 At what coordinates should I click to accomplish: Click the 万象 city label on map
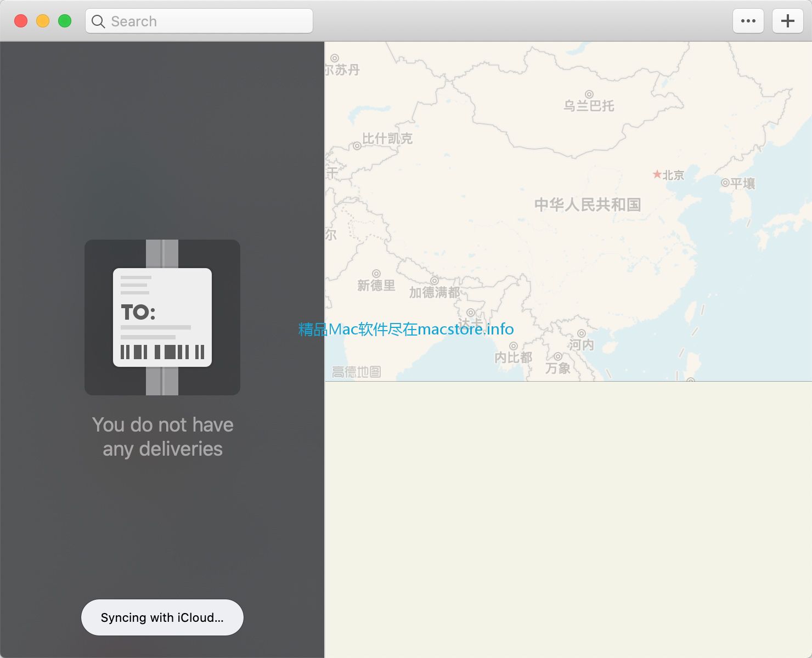pos(558,368)
